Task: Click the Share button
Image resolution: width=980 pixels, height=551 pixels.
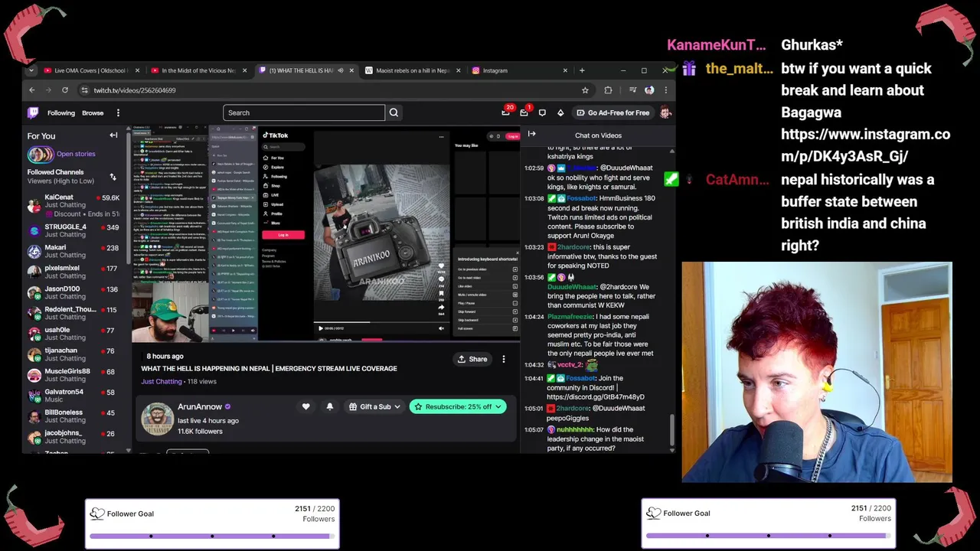Action: (x=472, y=359)
